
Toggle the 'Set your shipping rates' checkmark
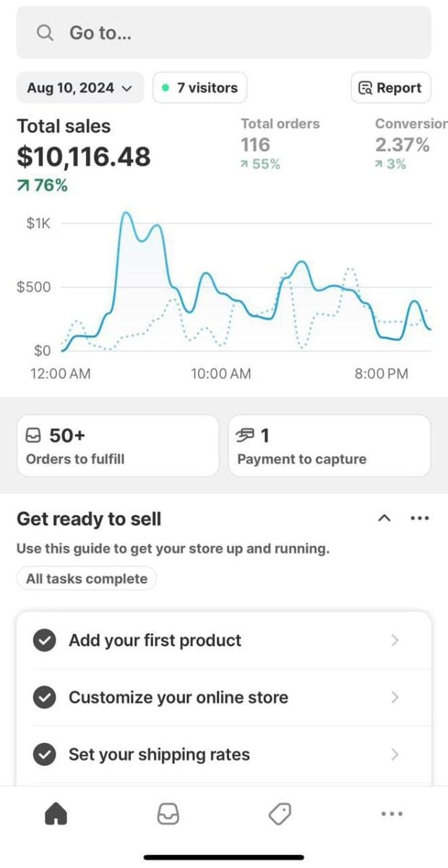44,754
